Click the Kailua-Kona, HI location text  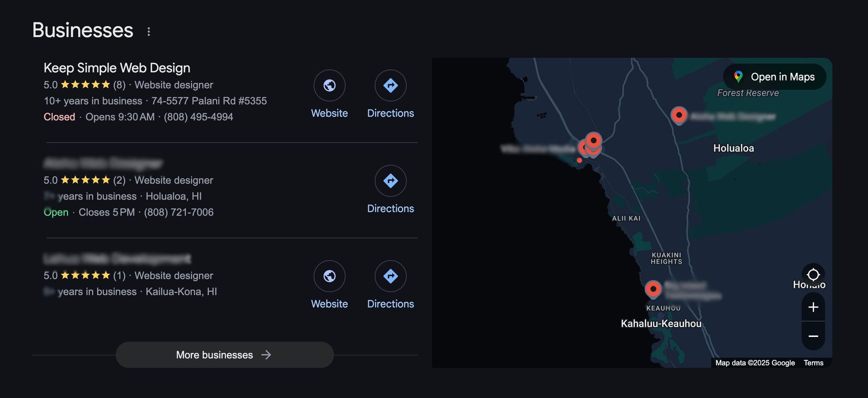coord(181,292)
